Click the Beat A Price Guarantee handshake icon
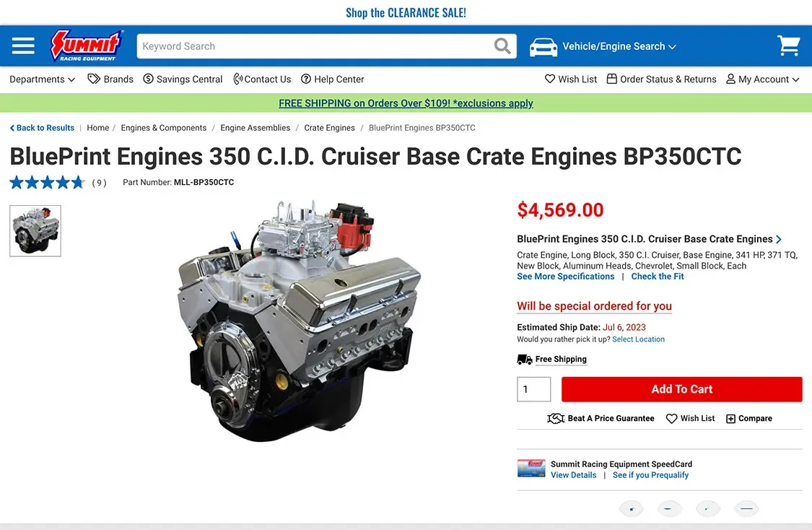The height and width of the screenshot is (530, 812). point(556,419)
